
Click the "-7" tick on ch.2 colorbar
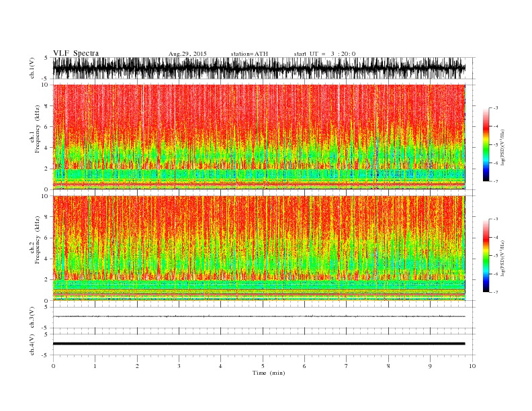coord(495,292)
